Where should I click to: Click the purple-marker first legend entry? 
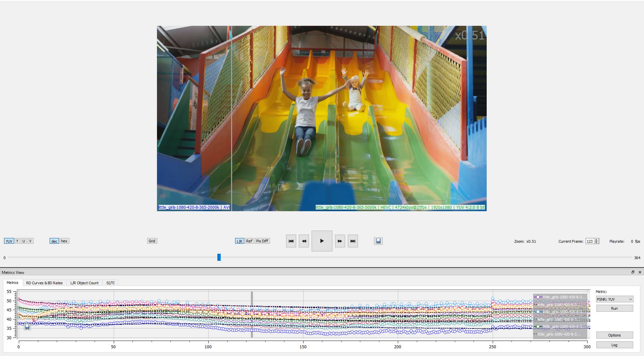tap(560, 297)
